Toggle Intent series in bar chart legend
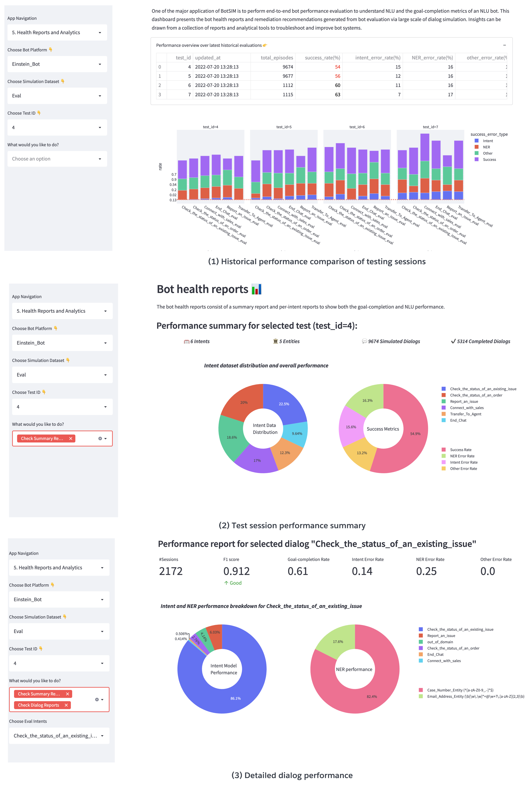The image size is (532, 789). (488, 141)
